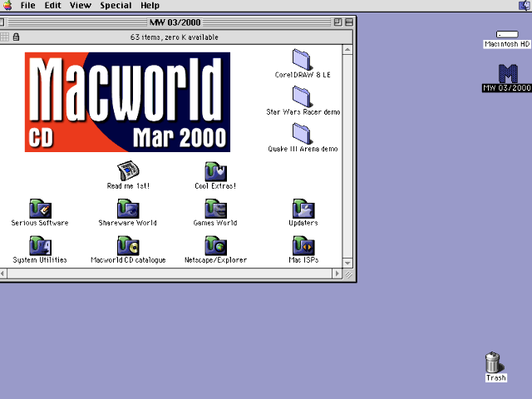Select the Shareware World folder icon

pyautogui.click(x=128, y=209)
